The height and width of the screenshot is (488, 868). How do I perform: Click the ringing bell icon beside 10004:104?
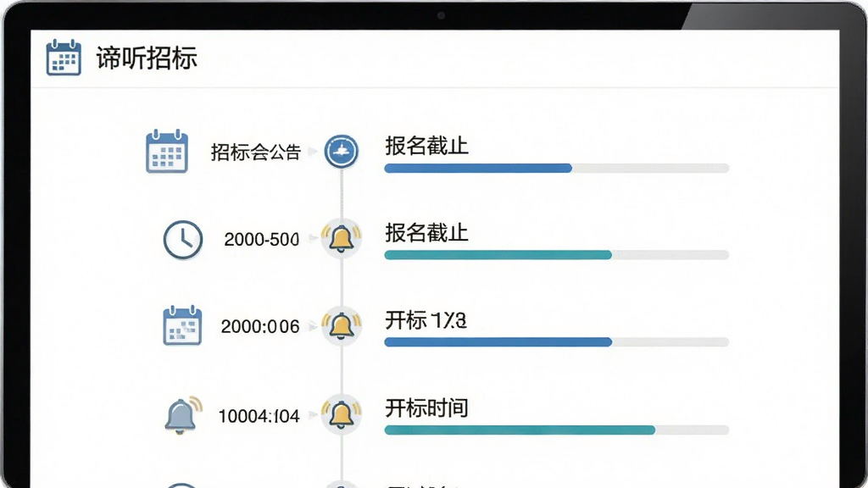[183, 415]
